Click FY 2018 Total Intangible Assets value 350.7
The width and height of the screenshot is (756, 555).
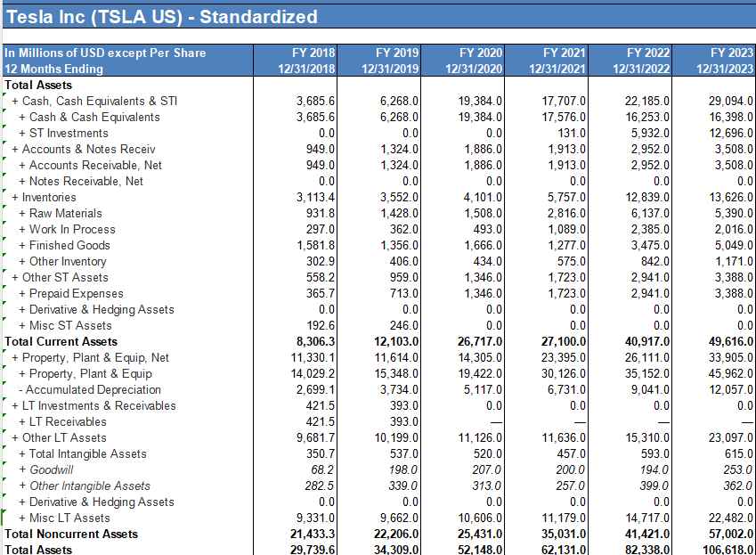321,453
